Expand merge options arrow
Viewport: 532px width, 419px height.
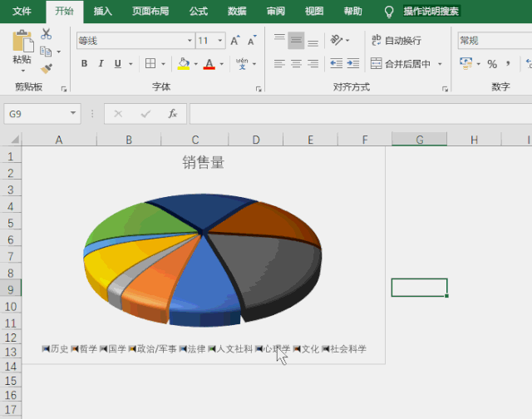click(x=440, y=64)
